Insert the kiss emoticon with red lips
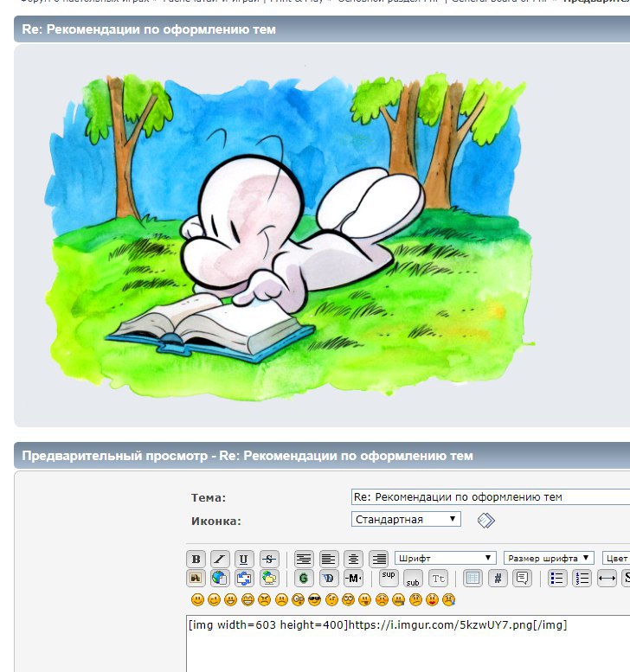 pyautogui.click(x=433, y=599)
